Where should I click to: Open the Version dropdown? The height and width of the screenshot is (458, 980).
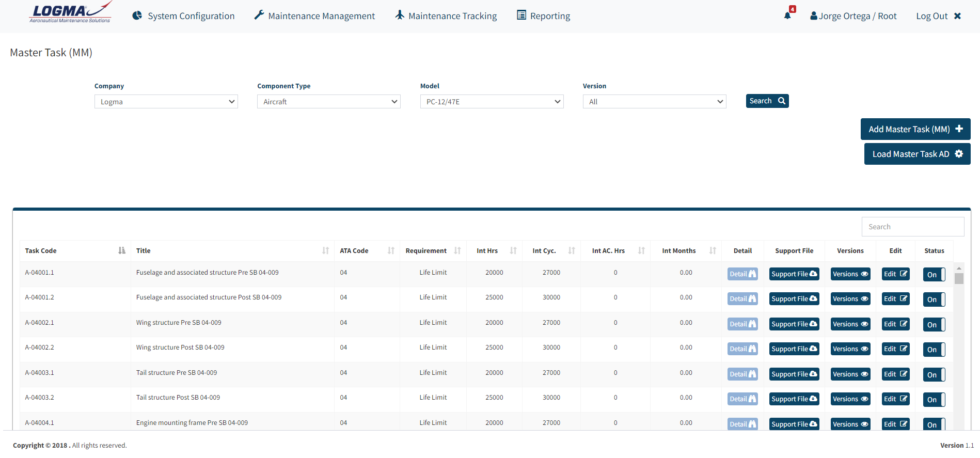(x=655, y=102)
